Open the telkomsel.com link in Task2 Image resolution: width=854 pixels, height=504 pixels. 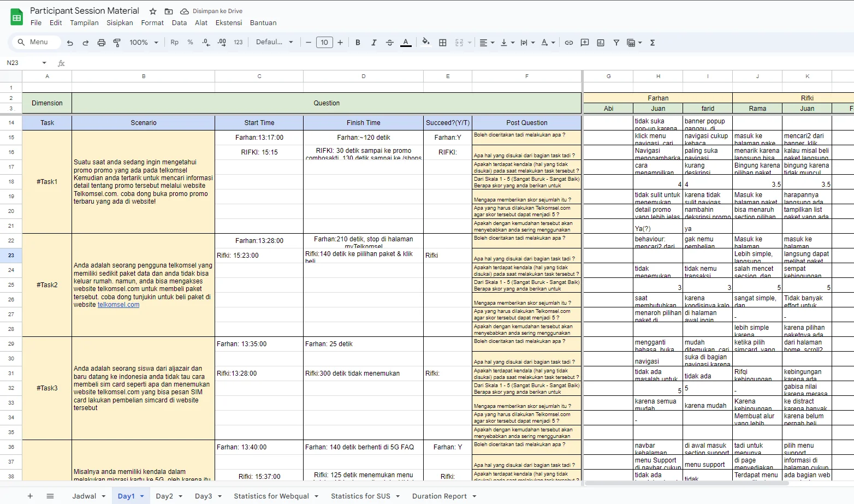[x=118, y=305]
